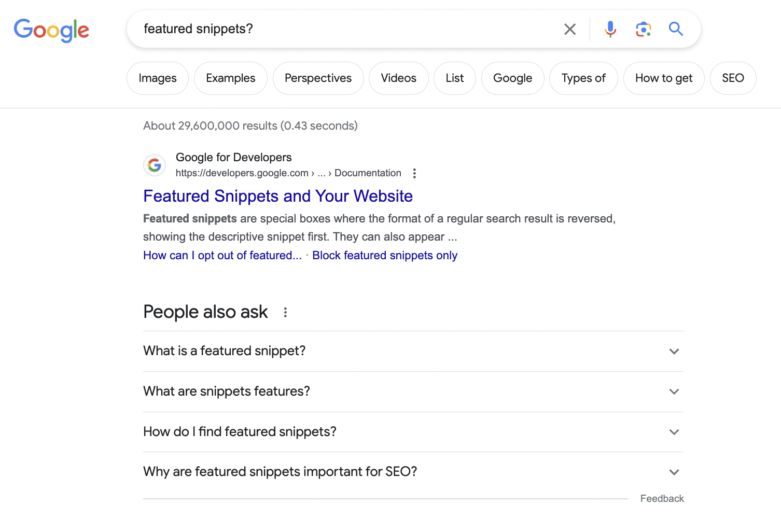781x532 pixels.
Task: Open 'Featured Snippets and Your Website' result
Action: (278, 196)
